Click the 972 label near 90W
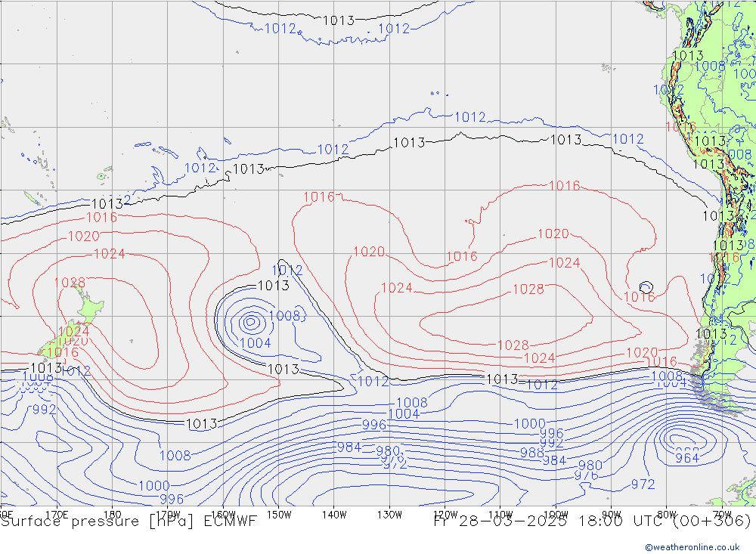The height and width of the screenshot is (554, 756). (x=643, y=484)
